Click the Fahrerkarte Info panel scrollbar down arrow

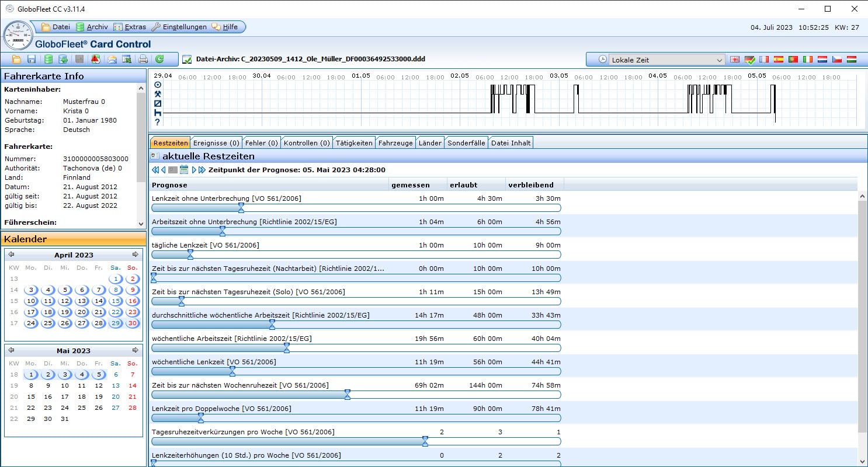coord(141,224)
